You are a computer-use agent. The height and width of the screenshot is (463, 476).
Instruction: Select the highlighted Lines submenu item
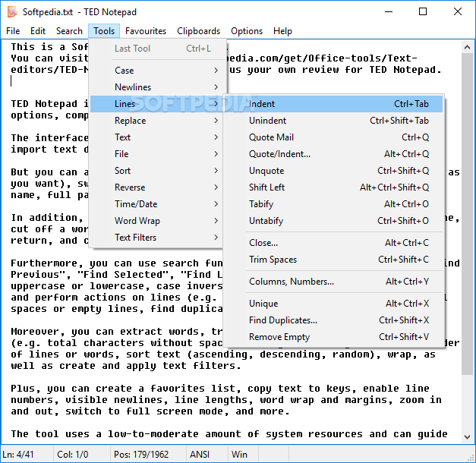coord(158,104)
